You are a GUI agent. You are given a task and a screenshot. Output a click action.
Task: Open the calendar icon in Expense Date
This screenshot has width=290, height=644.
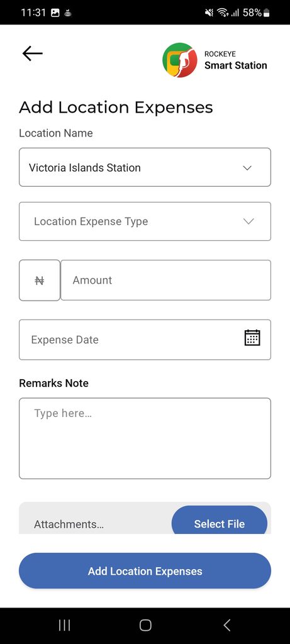pyautogui.click(x=252, y=338)
